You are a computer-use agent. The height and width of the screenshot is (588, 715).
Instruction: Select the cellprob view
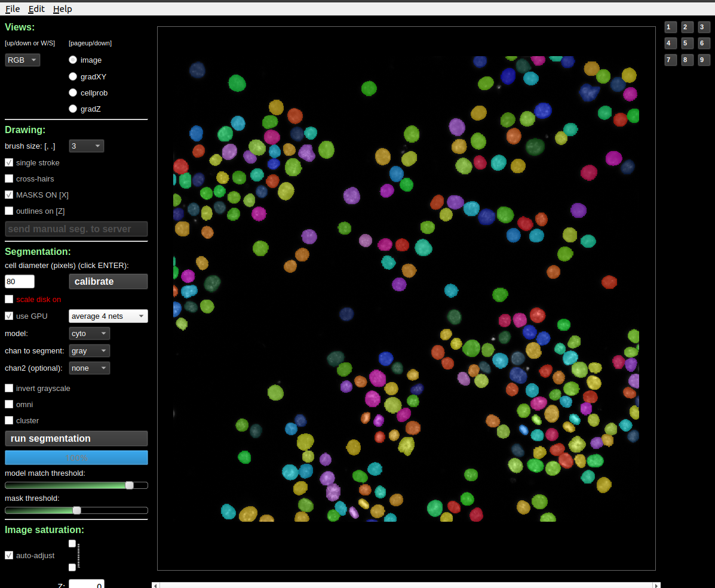[x=72, y=93]
